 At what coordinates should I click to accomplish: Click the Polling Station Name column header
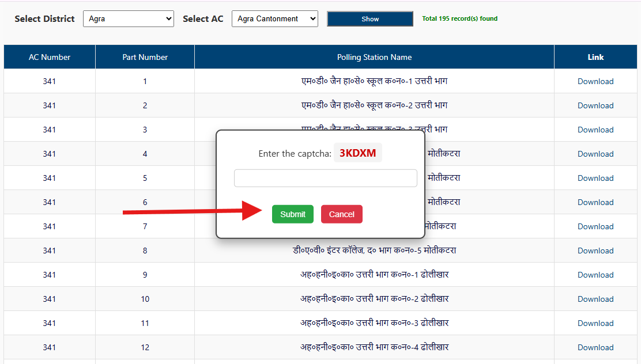click(374, 57)
